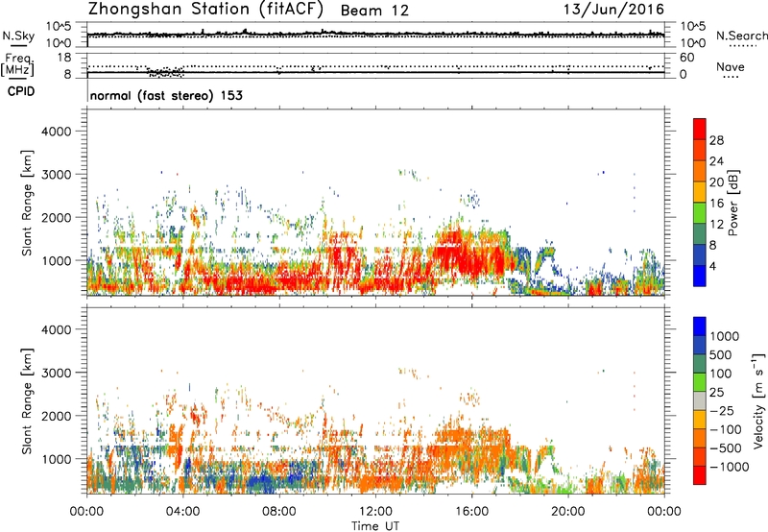Click the '20:00' time axis tick label

click(567, 512)
